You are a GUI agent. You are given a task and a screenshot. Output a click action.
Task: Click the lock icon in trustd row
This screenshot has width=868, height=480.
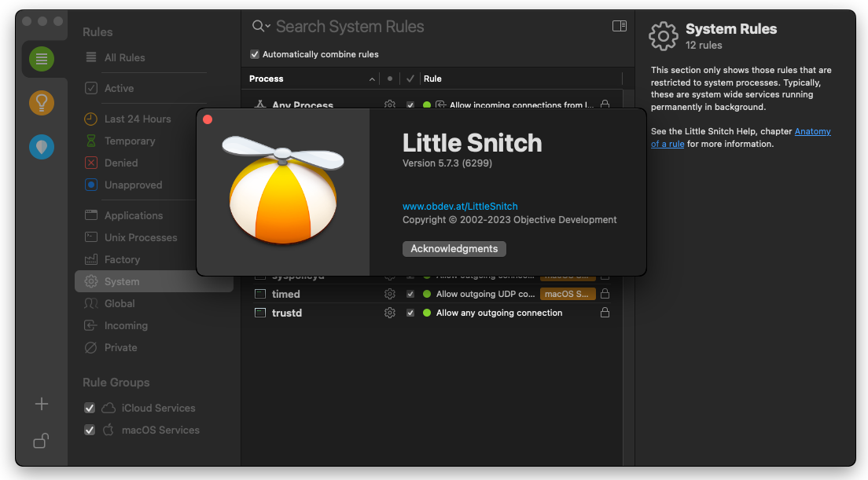(x=605, y=313)
